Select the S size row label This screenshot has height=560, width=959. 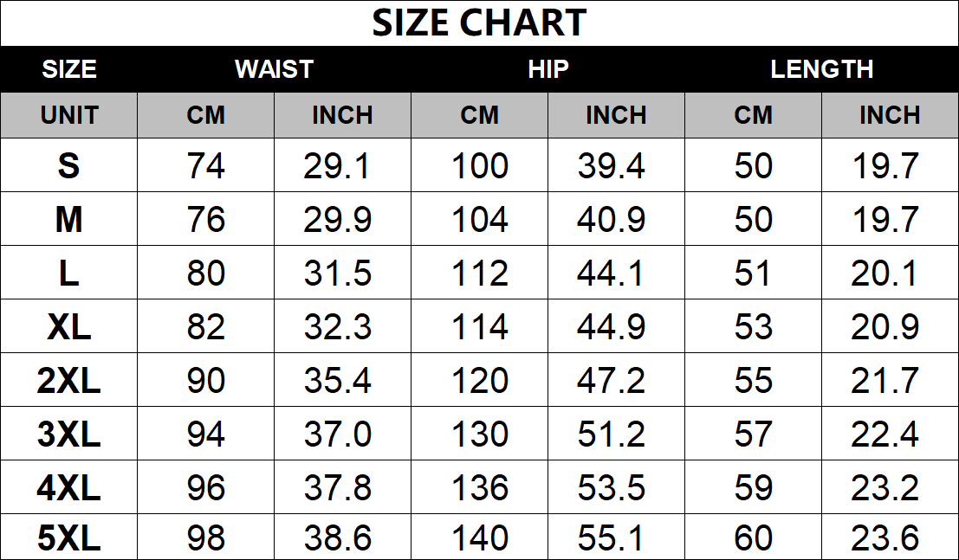(x=68, y=165)
